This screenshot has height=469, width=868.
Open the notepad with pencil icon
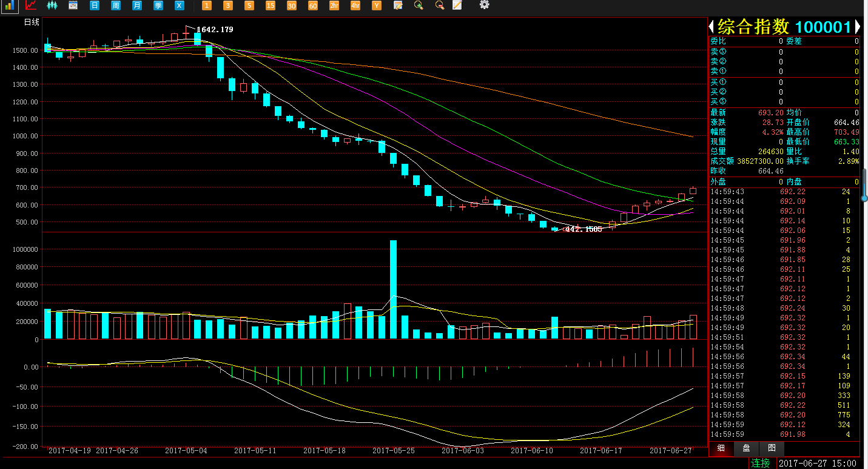pyautogui.click(x=398, y=5)
